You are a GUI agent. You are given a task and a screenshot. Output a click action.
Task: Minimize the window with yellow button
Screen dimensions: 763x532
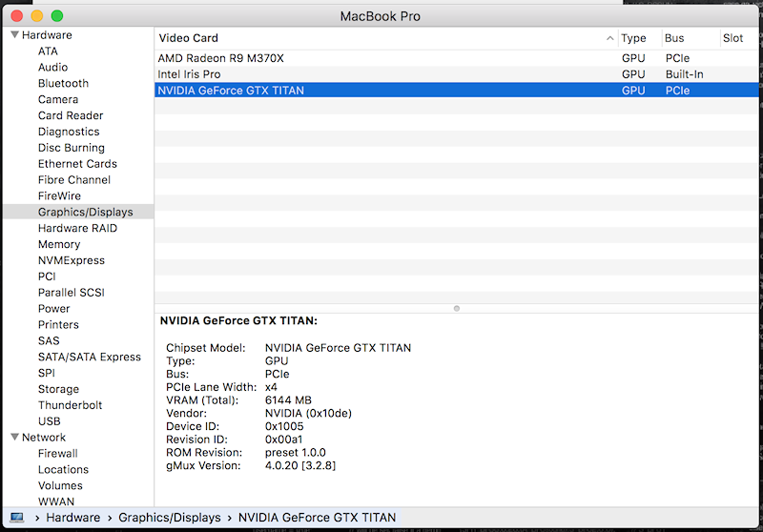click(x=37, y=16)
